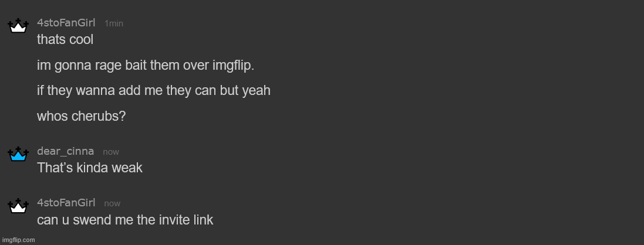Open 4stoFanGirl profile from the top username
The width and height of the screenshot is (644, 245).
66,23
